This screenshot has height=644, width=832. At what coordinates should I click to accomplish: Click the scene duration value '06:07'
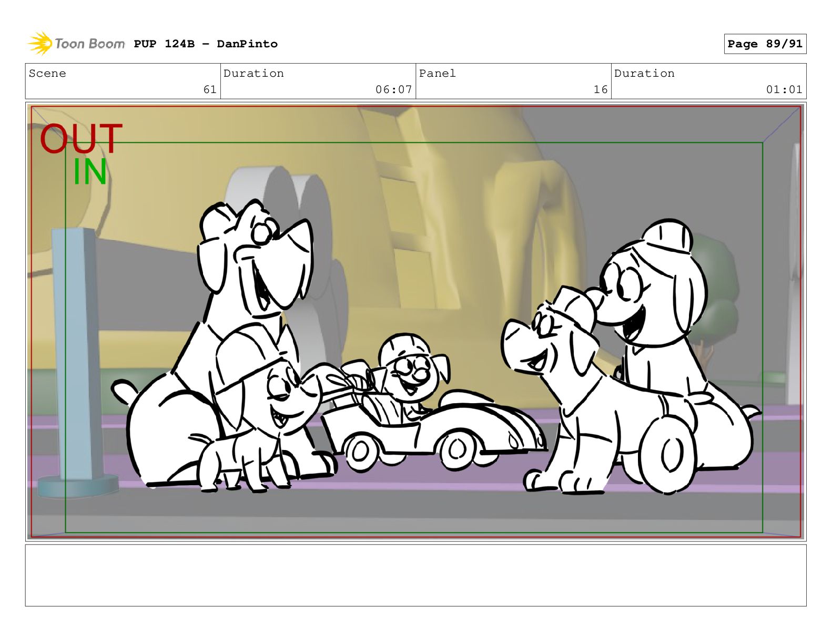[x=393, y=89]
